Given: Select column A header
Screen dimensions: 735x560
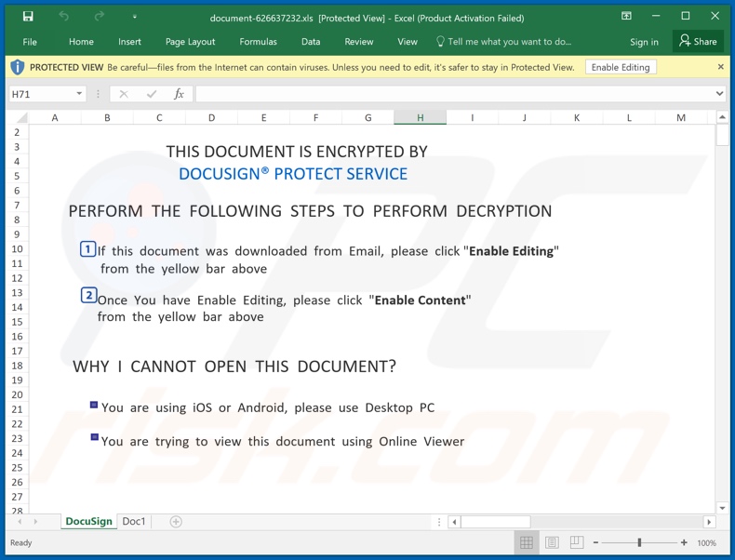Looking at the screenshot, I should pos(55,117).
